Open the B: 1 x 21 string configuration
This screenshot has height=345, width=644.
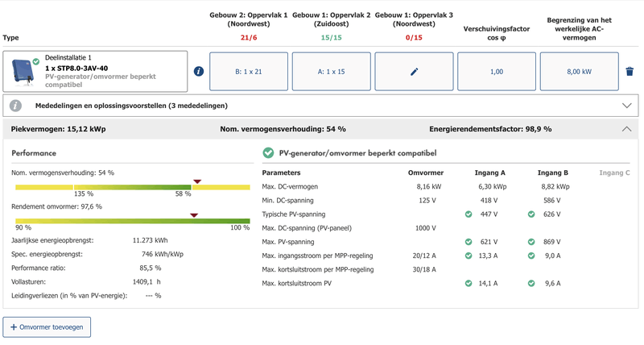249,72
